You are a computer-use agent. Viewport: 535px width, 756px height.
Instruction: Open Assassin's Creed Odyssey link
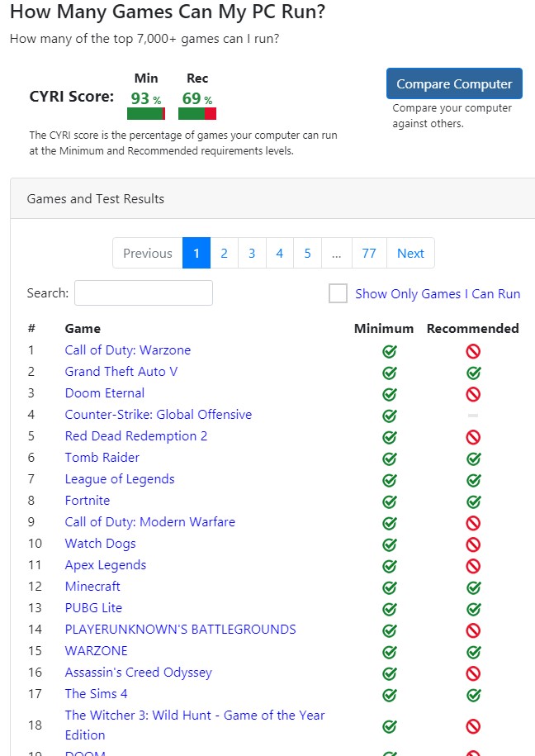coord(139,672)
